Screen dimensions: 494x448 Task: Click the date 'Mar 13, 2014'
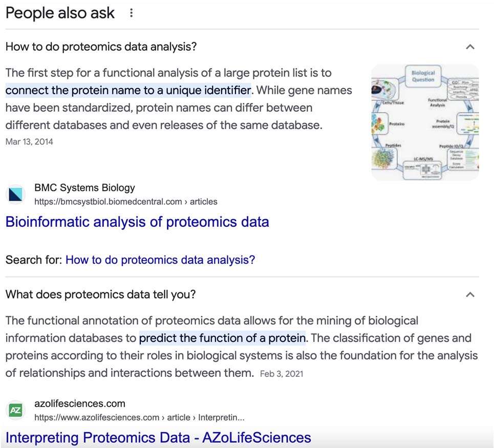(29, 142)
